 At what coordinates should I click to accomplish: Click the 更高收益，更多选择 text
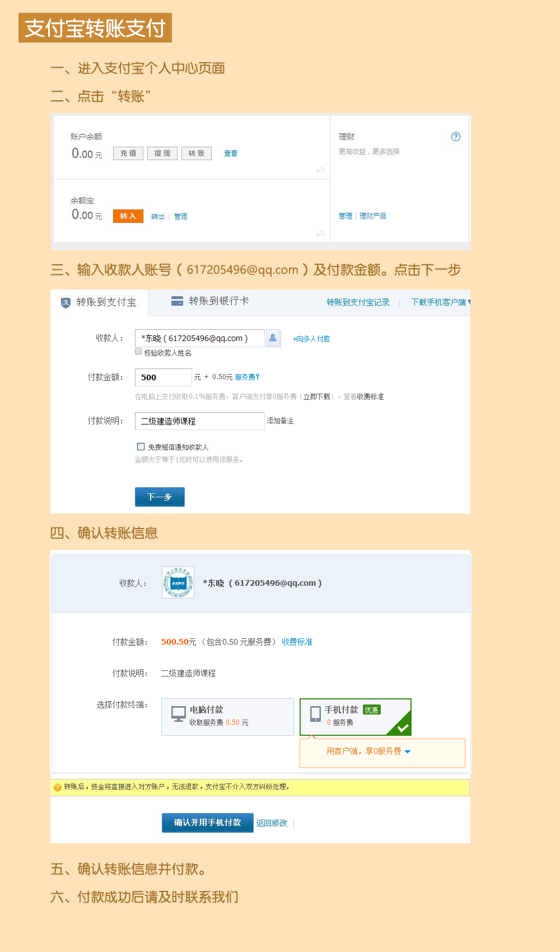[x=369, y=152]
